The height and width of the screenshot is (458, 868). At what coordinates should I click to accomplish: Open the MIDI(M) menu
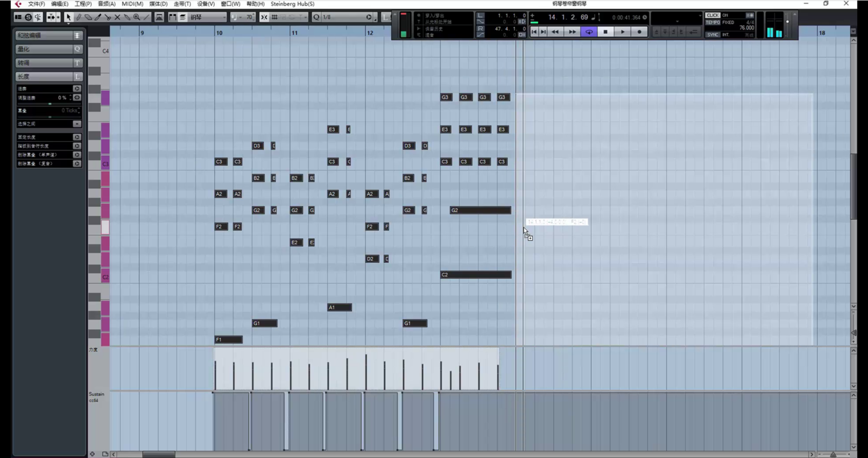pyautogui.click(x=132, y=4)
